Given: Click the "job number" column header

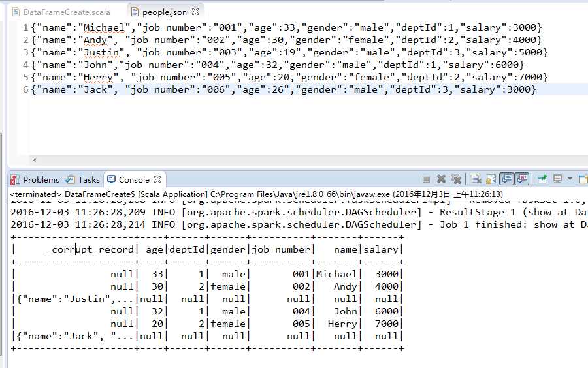Looking at the screenshot, I should 281,250.
